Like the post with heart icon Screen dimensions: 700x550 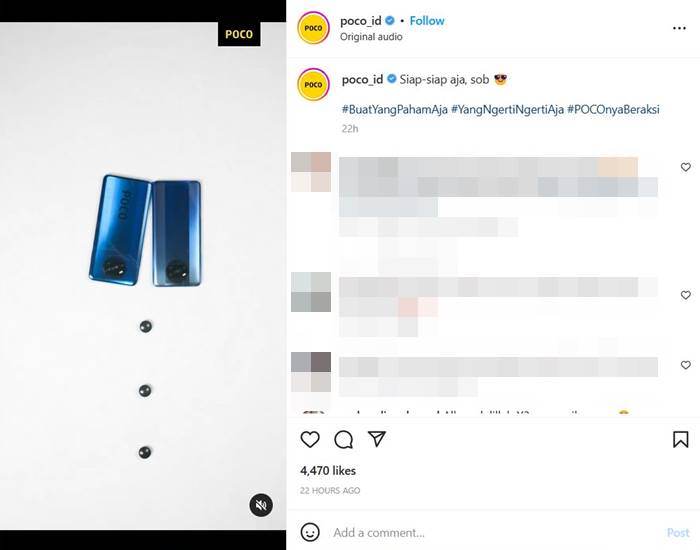tap(310, 440)
